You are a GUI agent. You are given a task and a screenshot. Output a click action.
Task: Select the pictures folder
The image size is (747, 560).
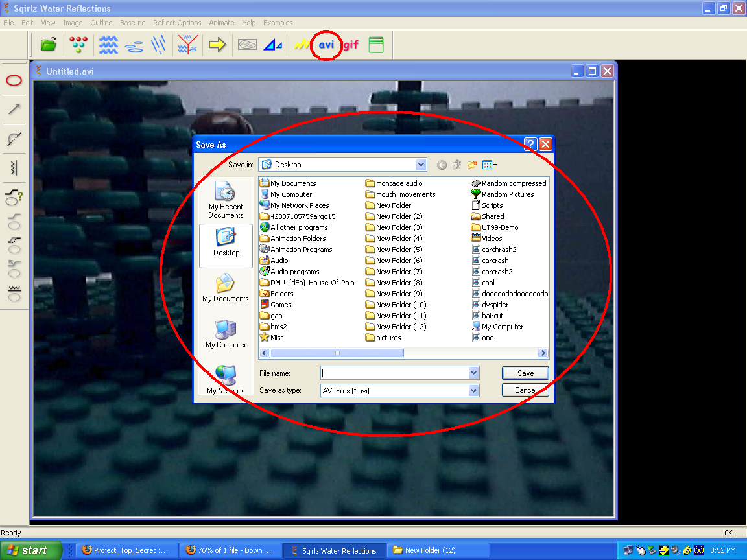tap(383, 338)
